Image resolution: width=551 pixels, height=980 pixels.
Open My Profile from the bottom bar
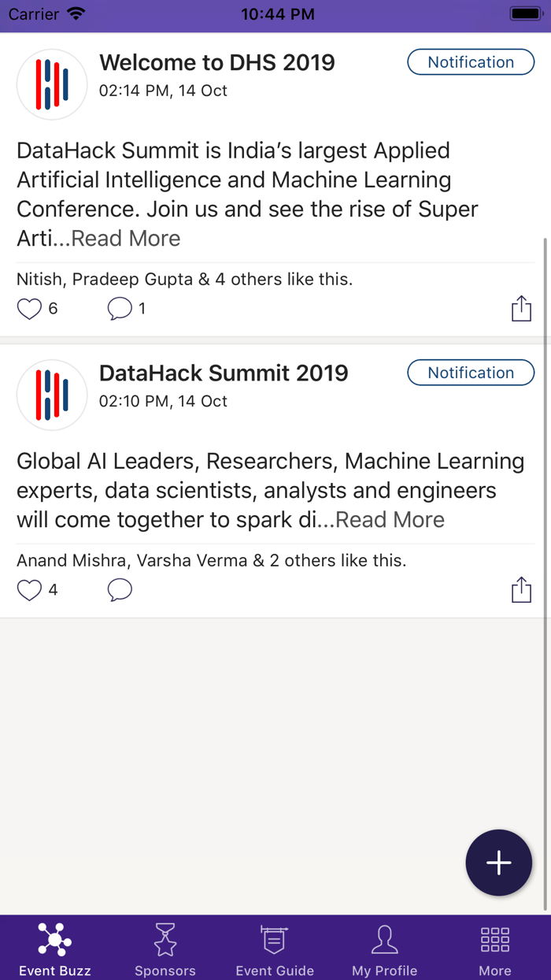pos(385,940)
